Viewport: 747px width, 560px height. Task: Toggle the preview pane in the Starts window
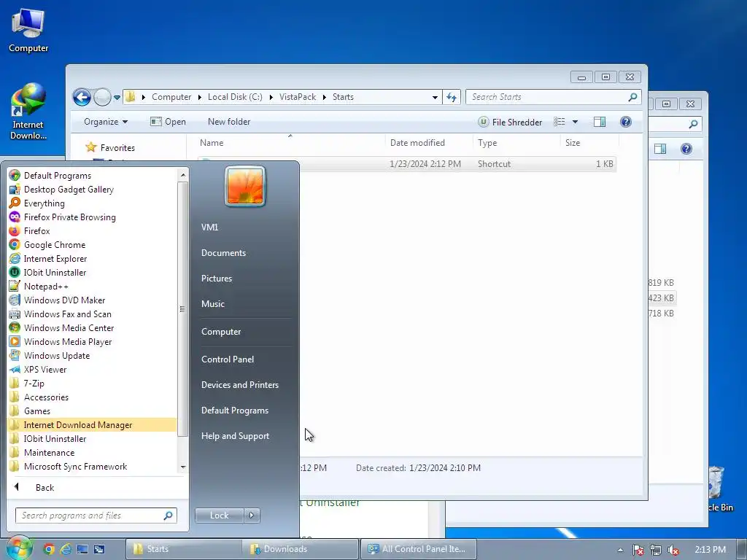[x=600, y=122]
